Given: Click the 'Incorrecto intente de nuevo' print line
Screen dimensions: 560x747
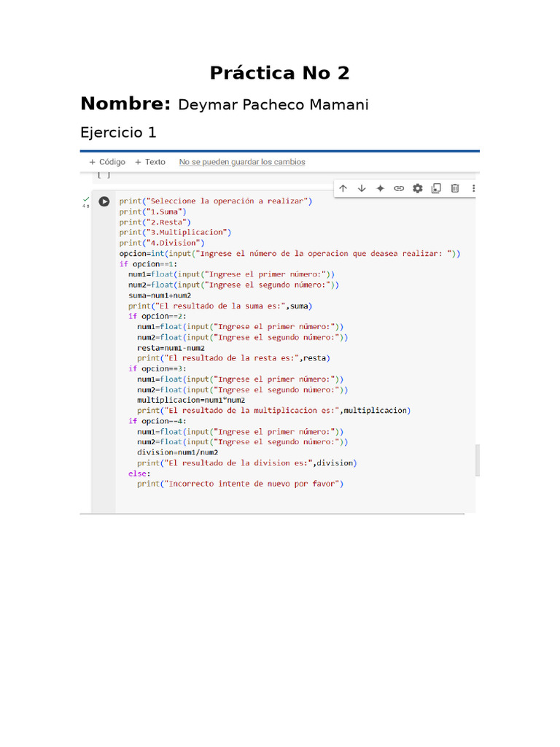Looking at the screenshot, I should pyautogui.click(x=241, y=484).
